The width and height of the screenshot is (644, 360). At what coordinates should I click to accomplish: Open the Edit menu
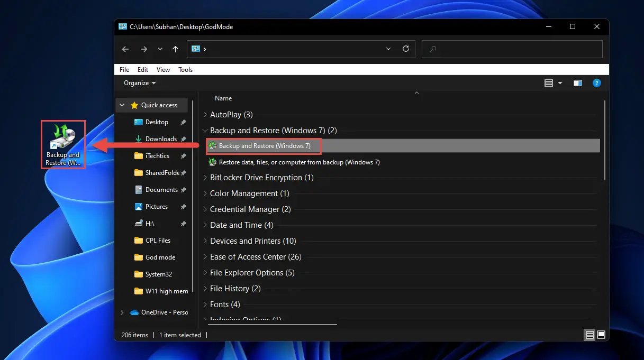143,70
